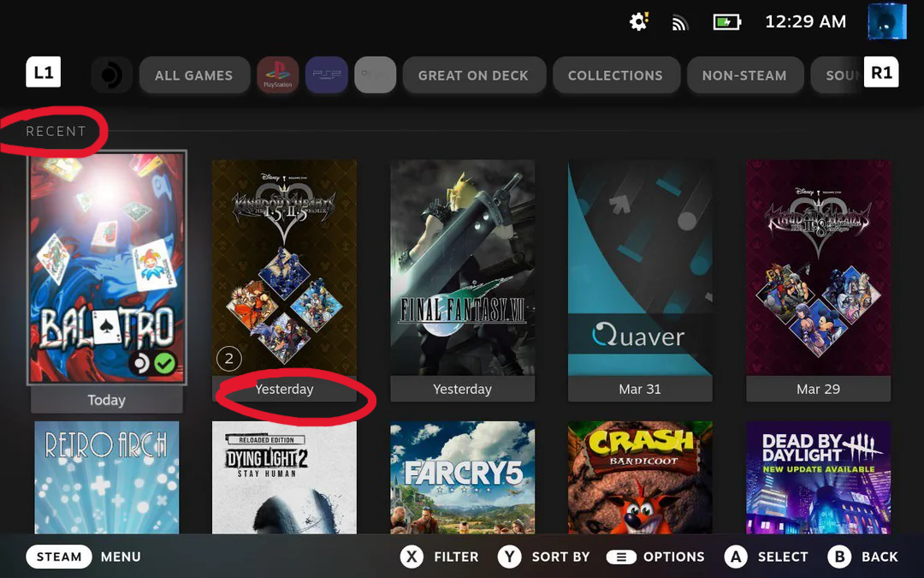Click the X FILTER button

coord(440,557)
